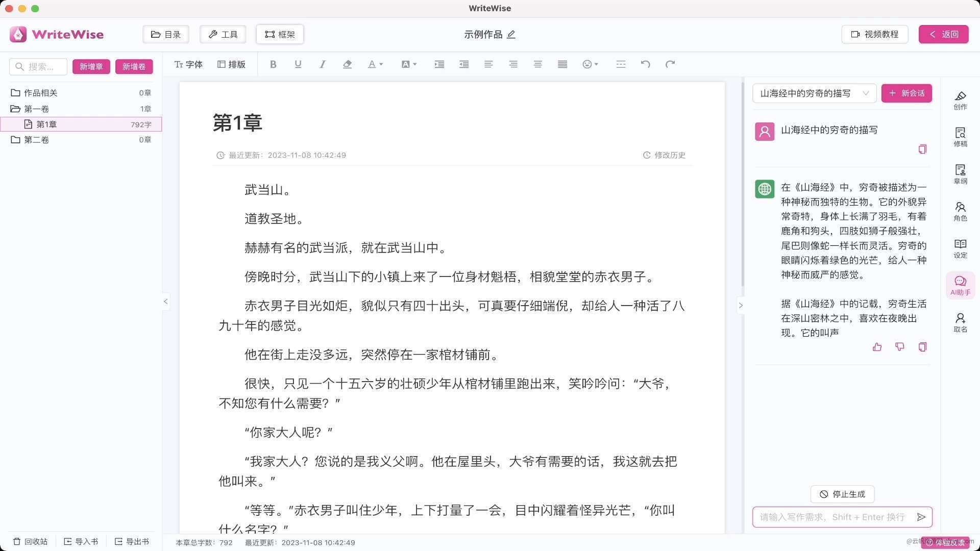Open the 章纲 chapter outline panel
Viewport: 980px width, 551px height.
click(960, 174)
